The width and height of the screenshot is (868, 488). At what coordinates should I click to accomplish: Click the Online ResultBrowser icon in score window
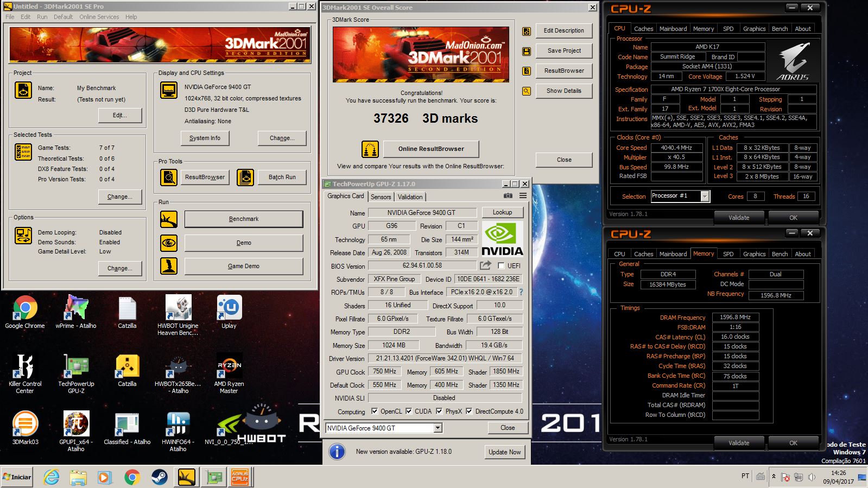[x=370, y=149]
